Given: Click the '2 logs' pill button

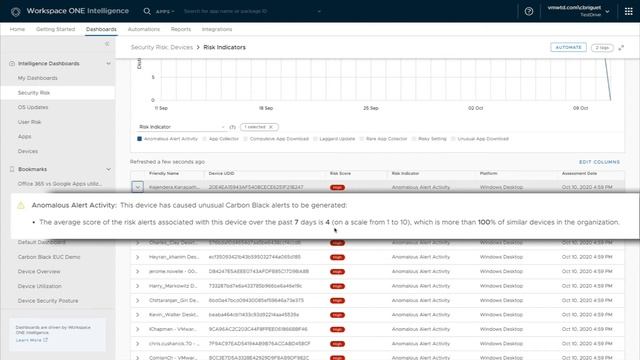Looking at the screenshot, I should coord(602,48).
